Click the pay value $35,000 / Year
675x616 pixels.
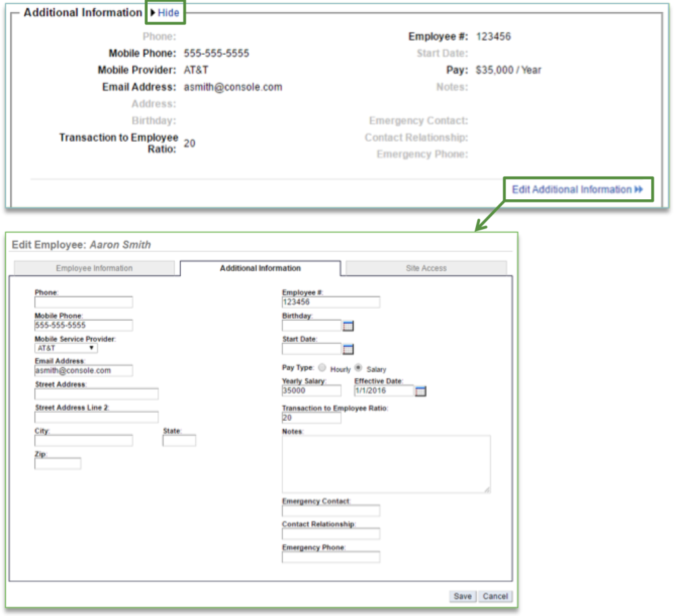click(508, 70)
